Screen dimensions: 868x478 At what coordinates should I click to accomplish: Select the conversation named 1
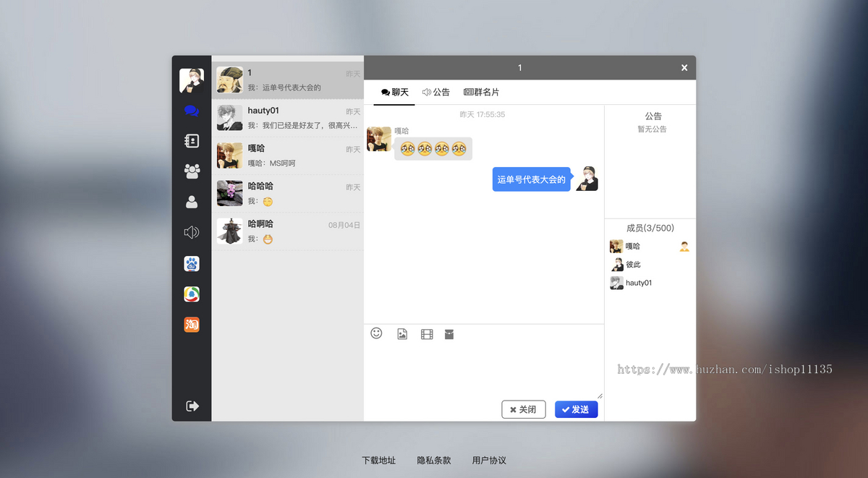click(287, 80)
